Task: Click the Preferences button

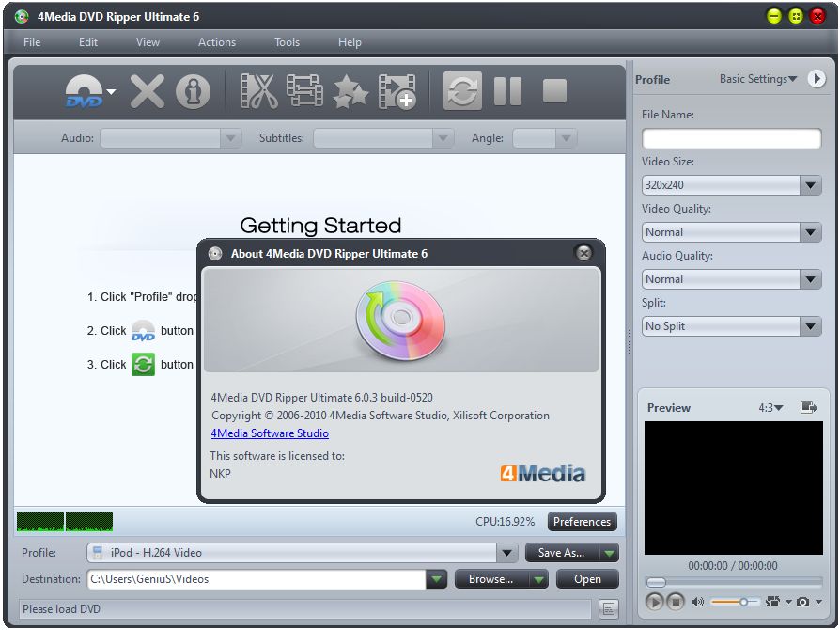Action: (x=582, y=522)
